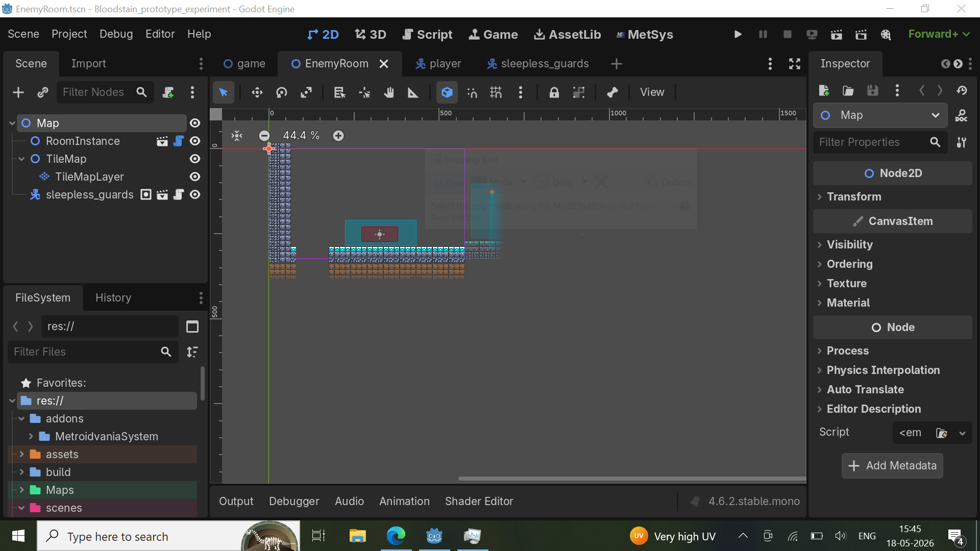
Task: Open the Shader Editor bottom panel
Action: 479,502
